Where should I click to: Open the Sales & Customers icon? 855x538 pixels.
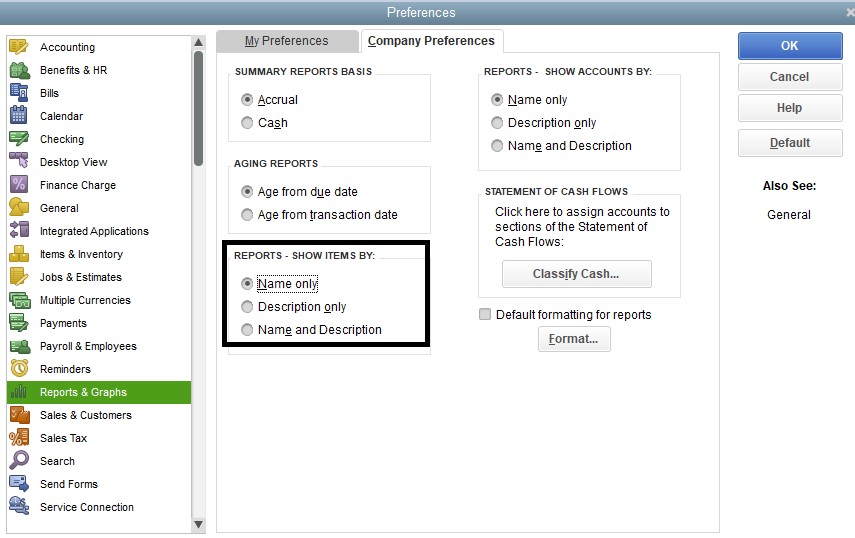point(20,415)
